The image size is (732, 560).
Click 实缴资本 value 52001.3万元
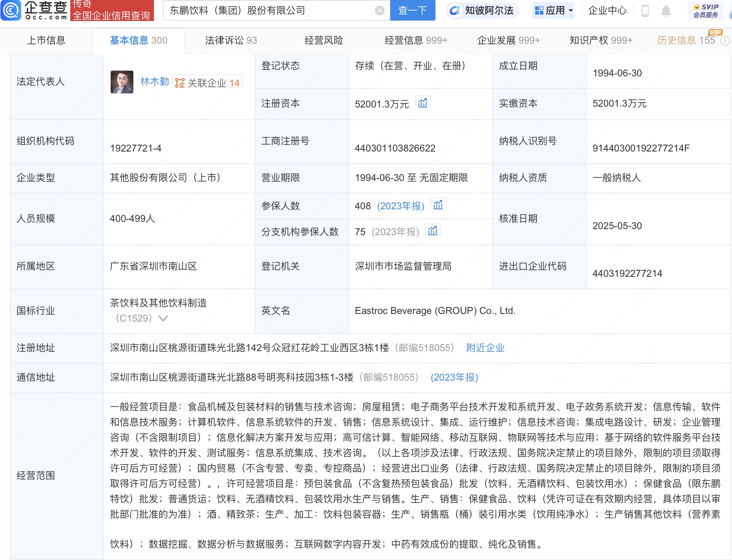coord(619,103)
